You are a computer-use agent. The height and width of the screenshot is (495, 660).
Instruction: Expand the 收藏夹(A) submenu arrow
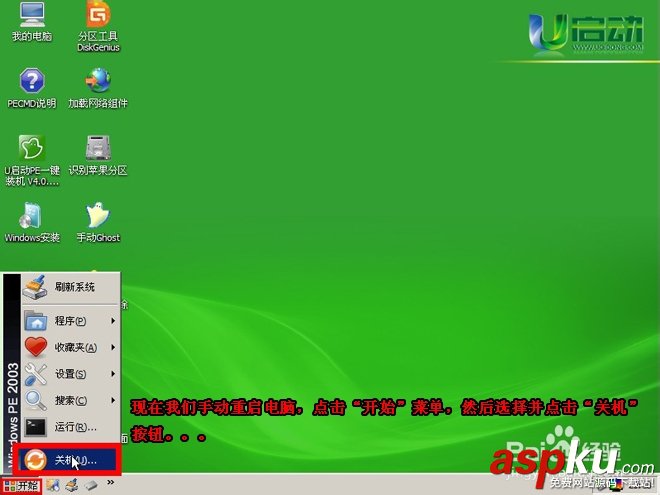(113, 347)
